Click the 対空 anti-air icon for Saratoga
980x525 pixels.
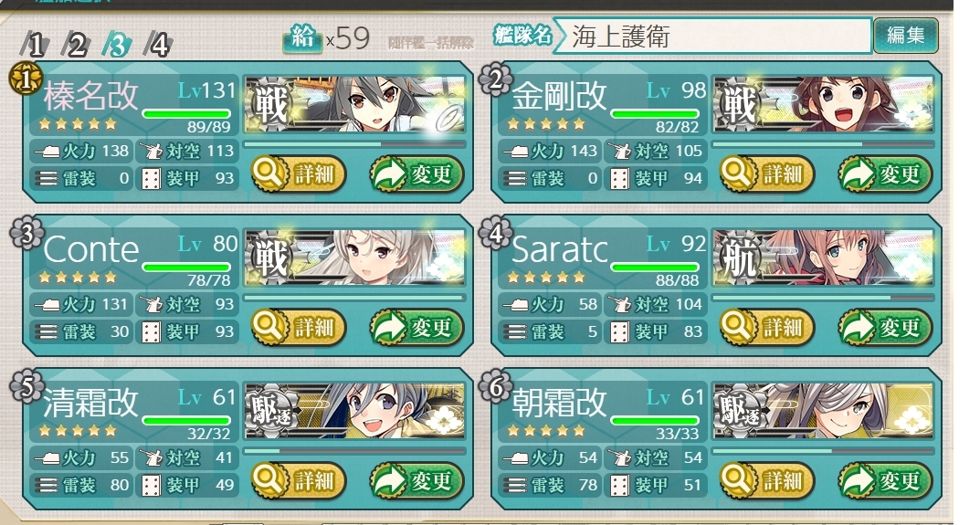pyautogui.click(x=619, y=304)
